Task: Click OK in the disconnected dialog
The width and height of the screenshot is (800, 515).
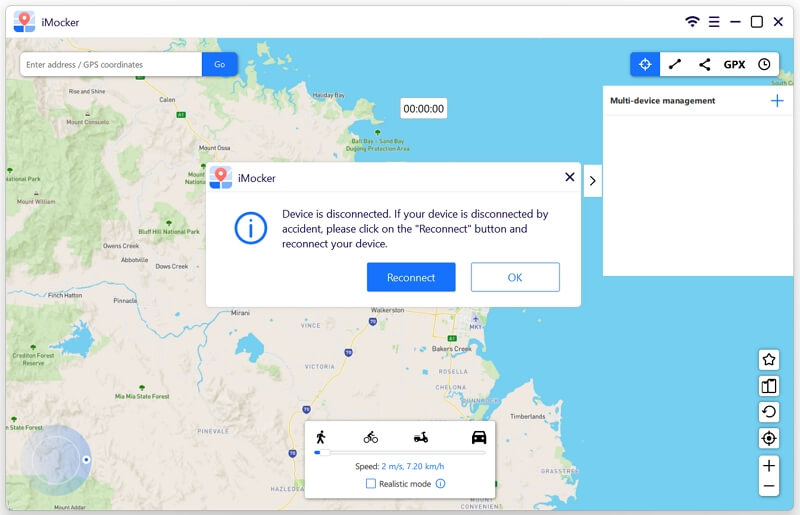Action: tap(515, 277)
